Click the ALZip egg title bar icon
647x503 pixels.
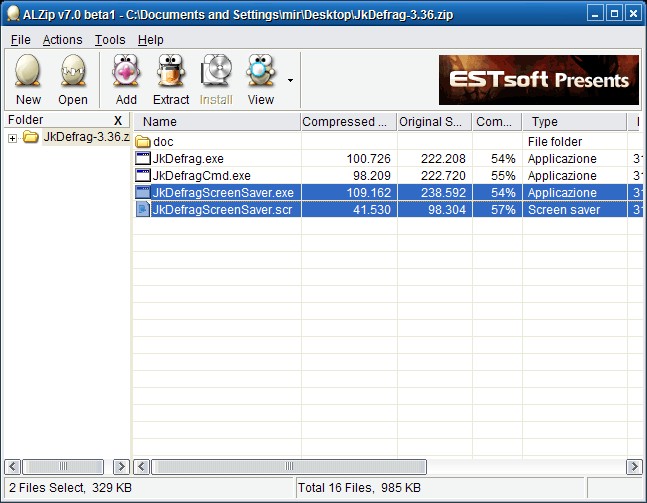tap(13, 14)
